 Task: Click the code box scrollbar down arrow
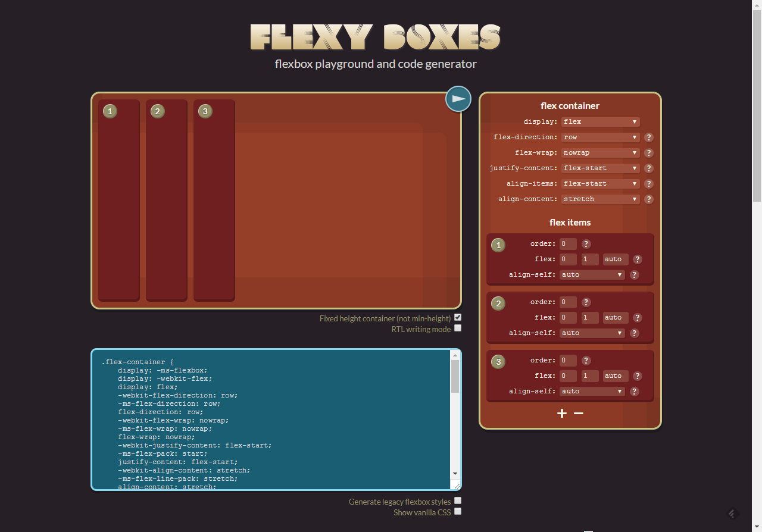[455, 473]
